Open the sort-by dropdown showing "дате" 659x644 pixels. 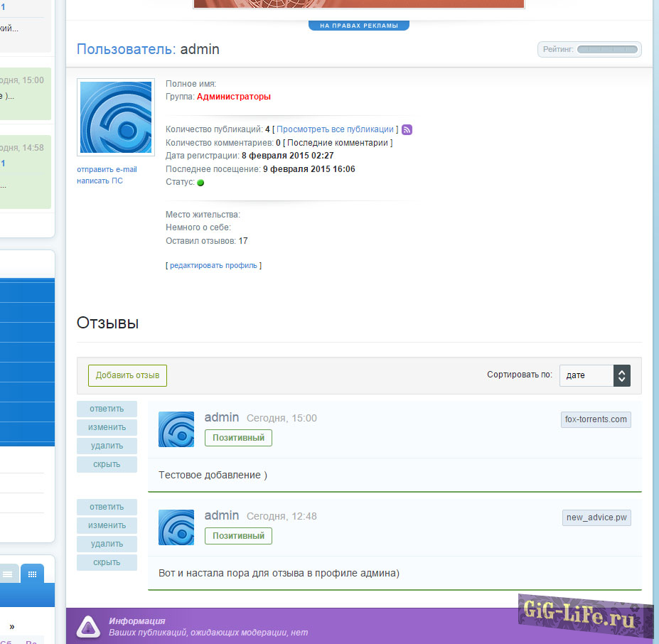pos(586,375)
